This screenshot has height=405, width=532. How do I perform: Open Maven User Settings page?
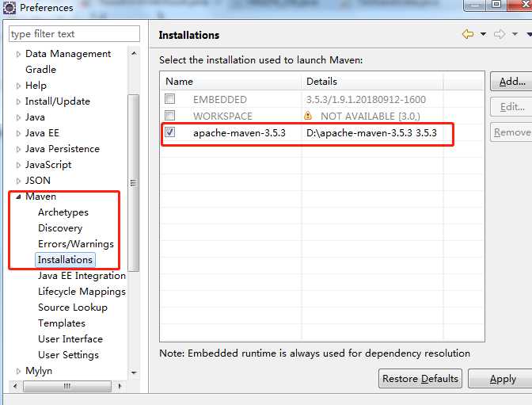click(x=68, y=355)
